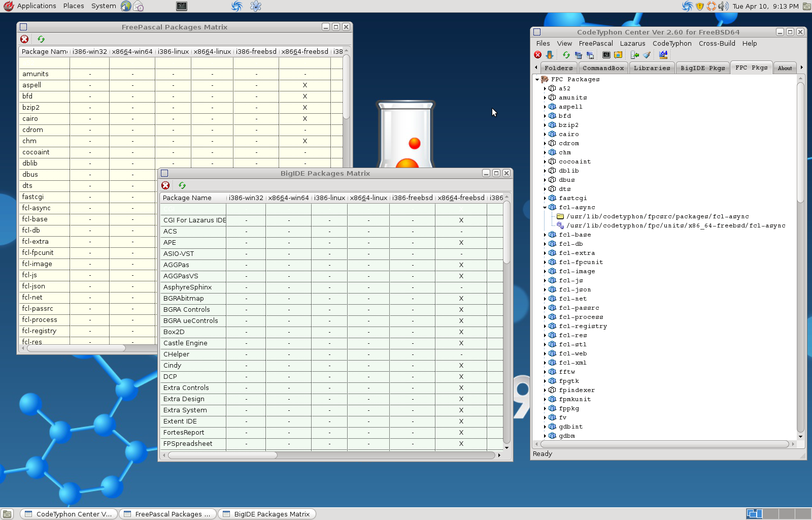Open the About tab

785,68
